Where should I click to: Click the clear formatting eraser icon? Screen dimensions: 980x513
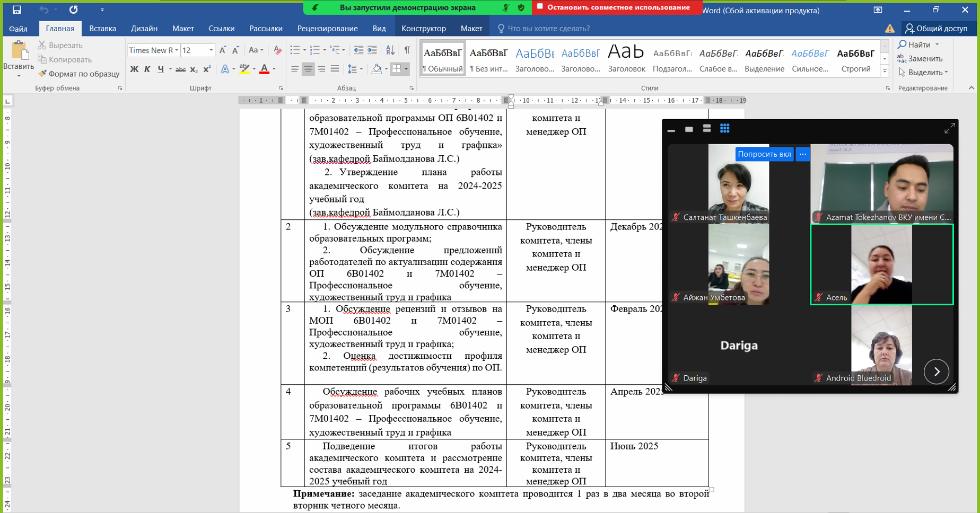pos(277,50)
